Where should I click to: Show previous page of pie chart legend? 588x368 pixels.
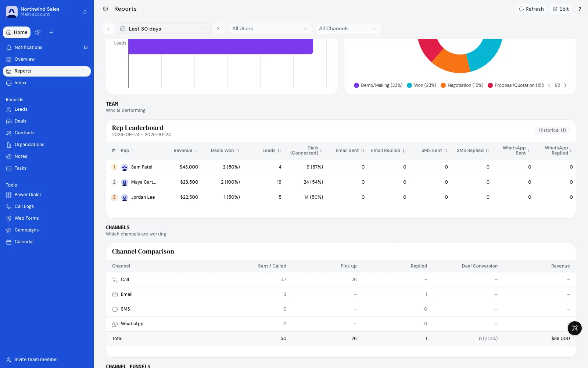coord(549,85)
